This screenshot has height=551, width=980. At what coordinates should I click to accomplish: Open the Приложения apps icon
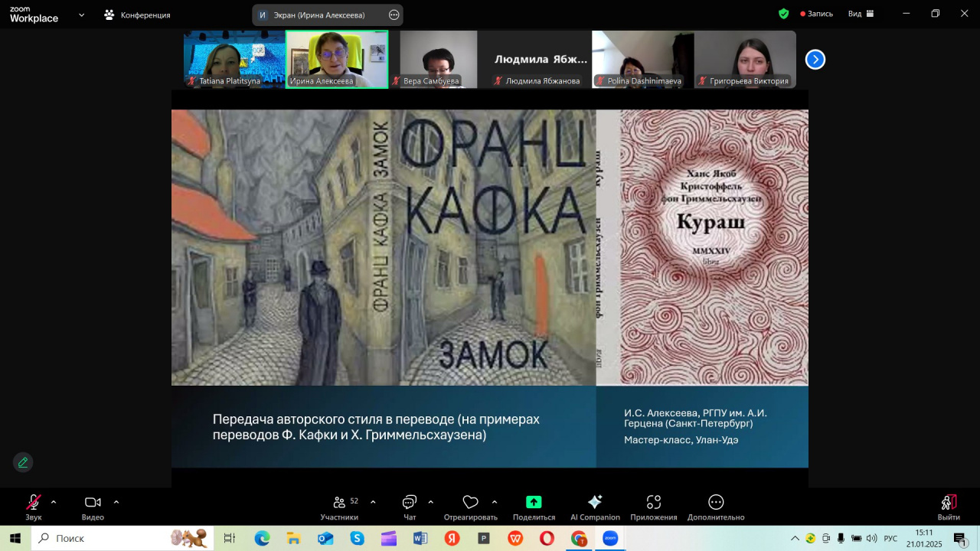click(x=653, y=503)
